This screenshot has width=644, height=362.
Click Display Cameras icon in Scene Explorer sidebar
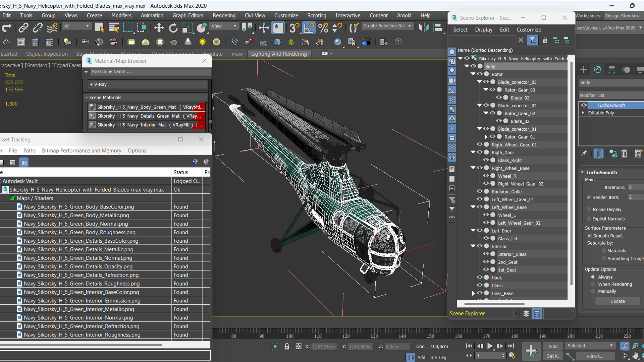(452, 80)
